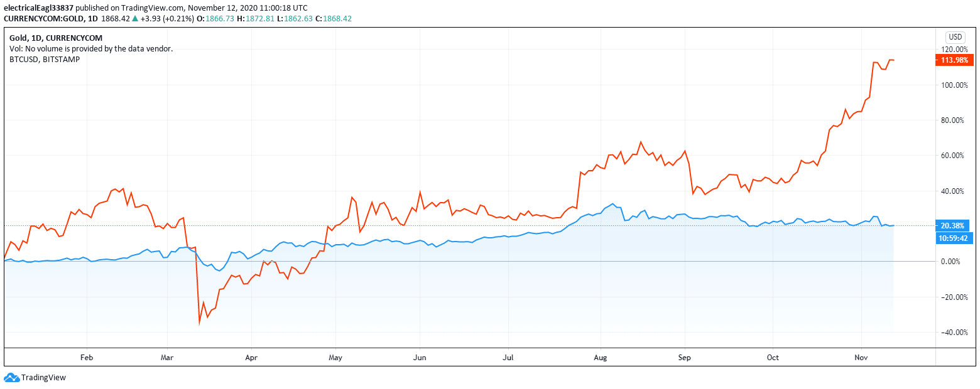Click the green up-arrow next to 1868.42
The image size is (980, 389).
(136, 19)
